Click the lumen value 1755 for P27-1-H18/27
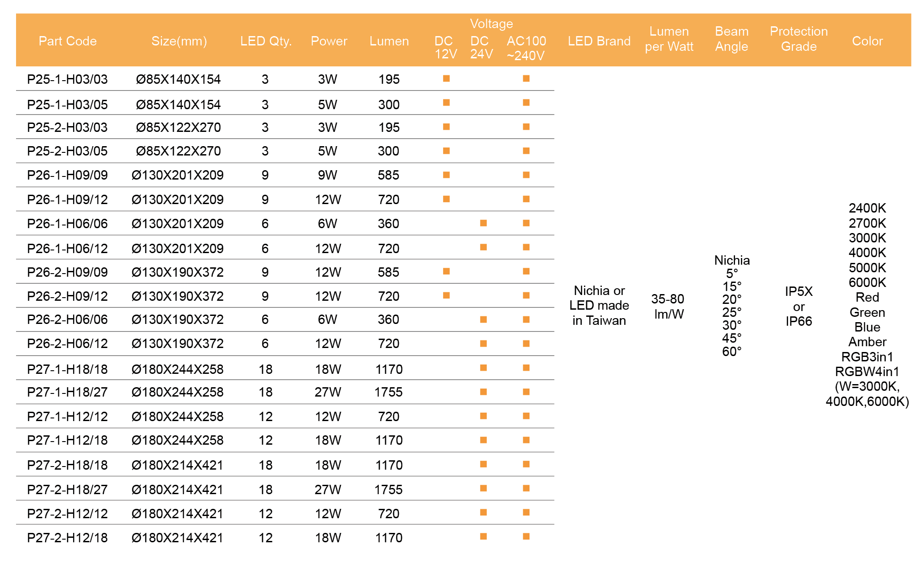924x565 pixels. point(388,392)
